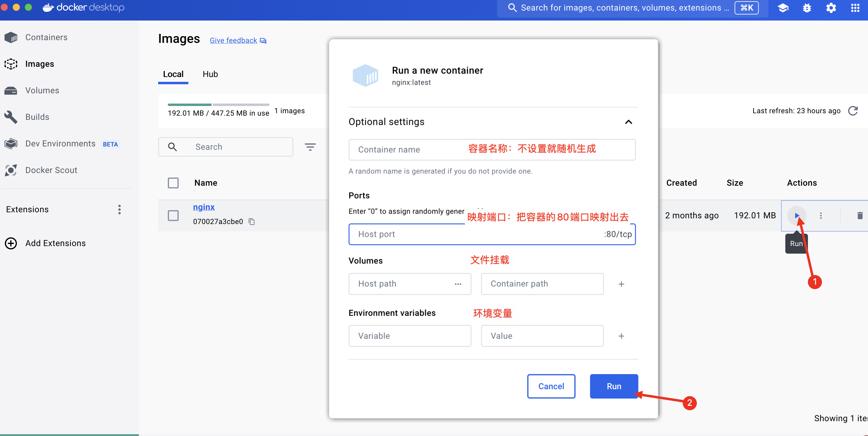This screenshot has height=436, width=868.
Task: Click the search magnifier in top bar
Action: pyautogui.click(x=512, y=8)
